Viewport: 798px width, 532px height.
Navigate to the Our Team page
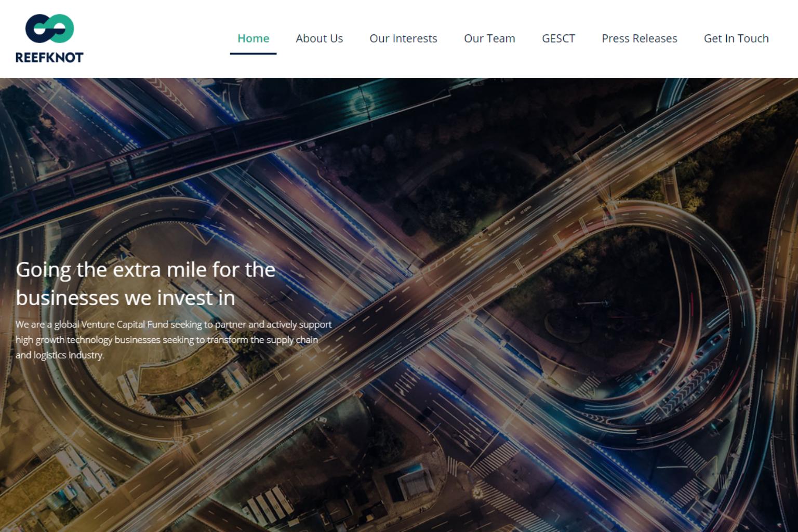pos(489,38)
